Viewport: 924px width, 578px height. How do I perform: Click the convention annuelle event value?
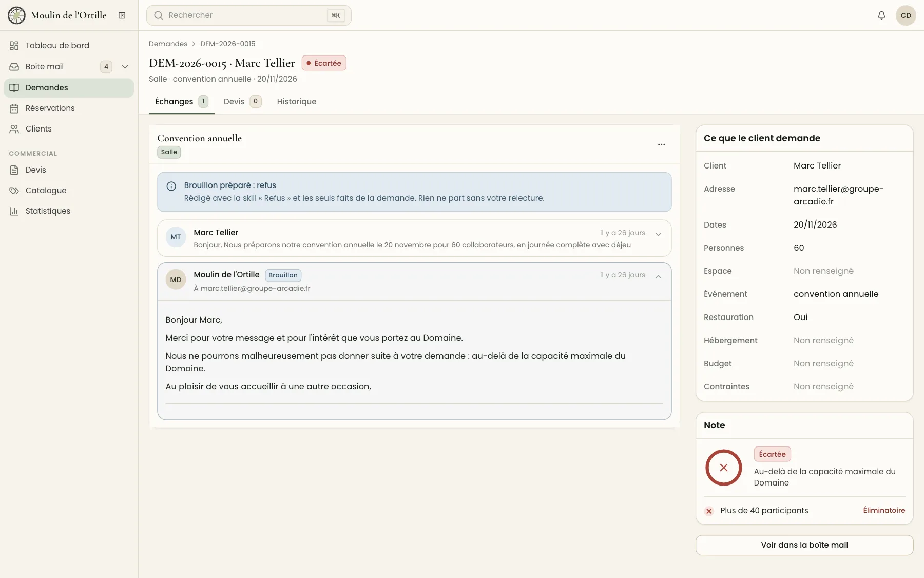pos(836,294)
